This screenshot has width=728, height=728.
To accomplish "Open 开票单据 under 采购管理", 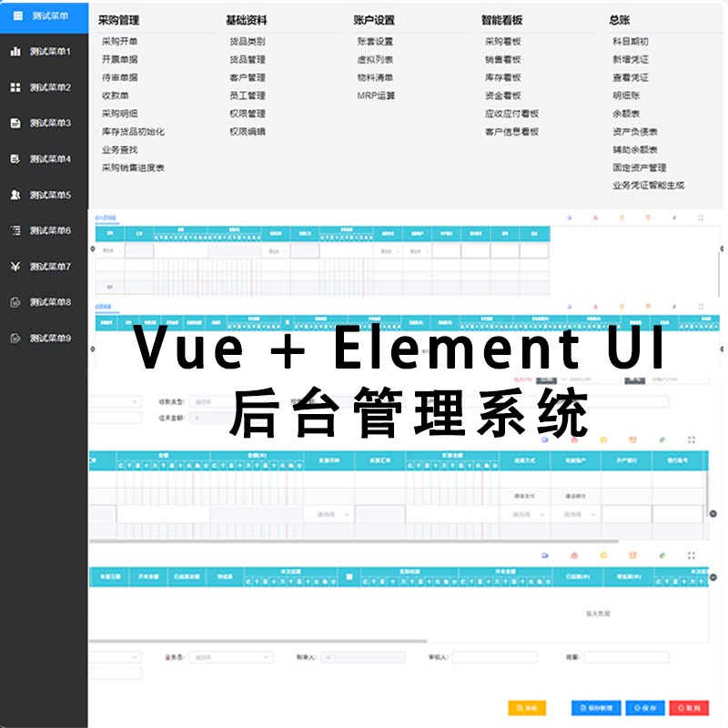I will [x=120, y=59].
